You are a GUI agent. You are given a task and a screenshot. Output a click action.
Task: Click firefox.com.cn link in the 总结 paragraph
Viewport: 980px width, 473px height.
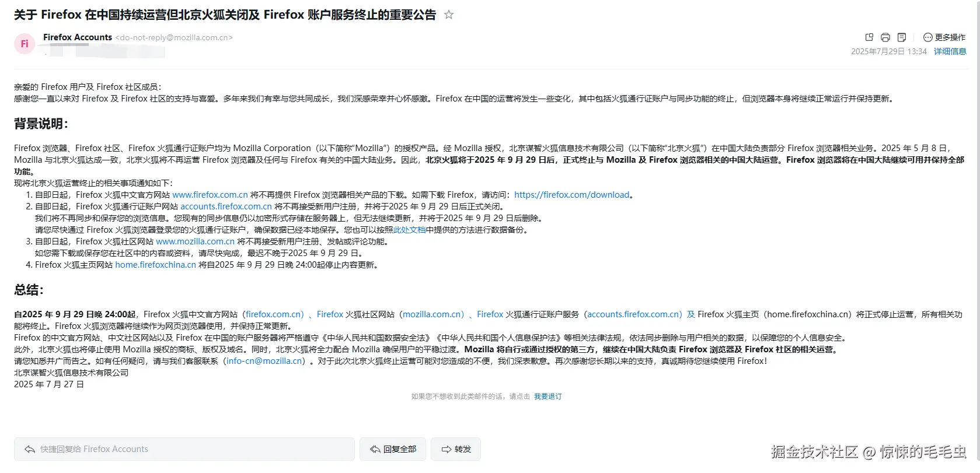pos(274,314)
